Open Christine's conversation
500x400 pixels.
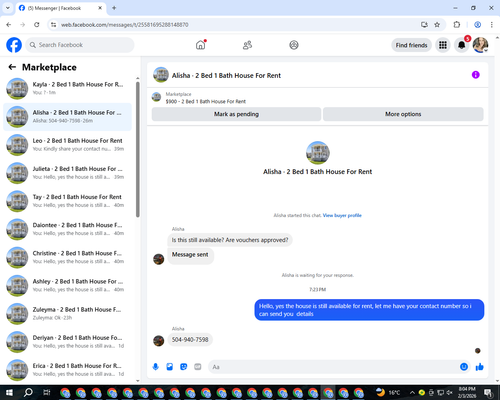point(68,257)
